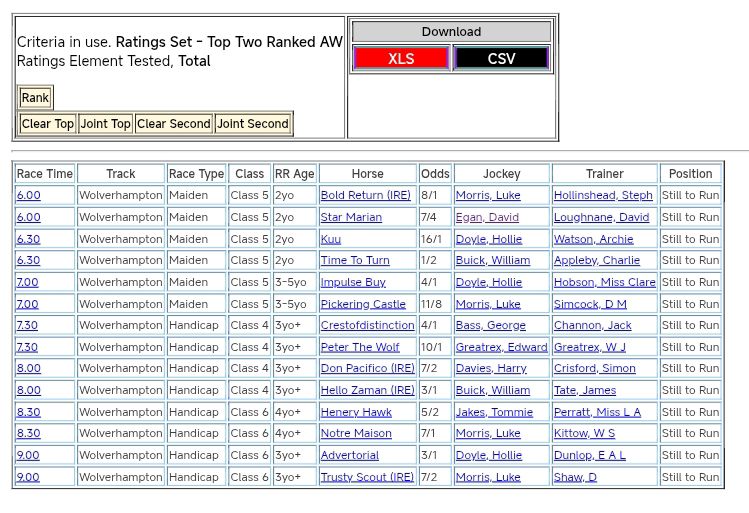Select the Clear Top filter
Image resolution: width=749 pixels, height=513 pixels.
(x=47, y=124)
